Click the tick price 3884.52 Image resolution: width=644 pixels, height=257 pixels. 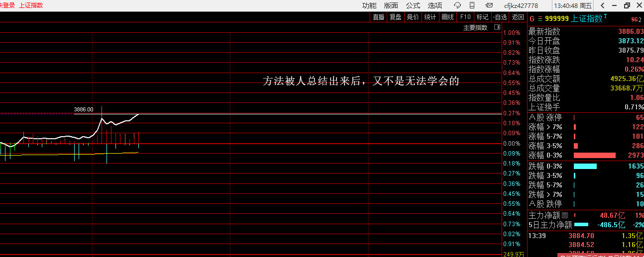pos(581,245)
